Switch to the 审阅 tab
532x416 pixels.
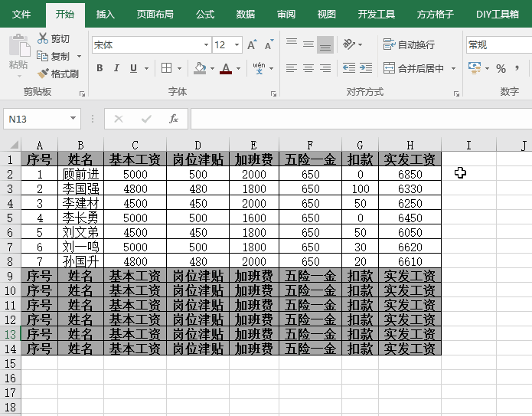coord(286,15)
